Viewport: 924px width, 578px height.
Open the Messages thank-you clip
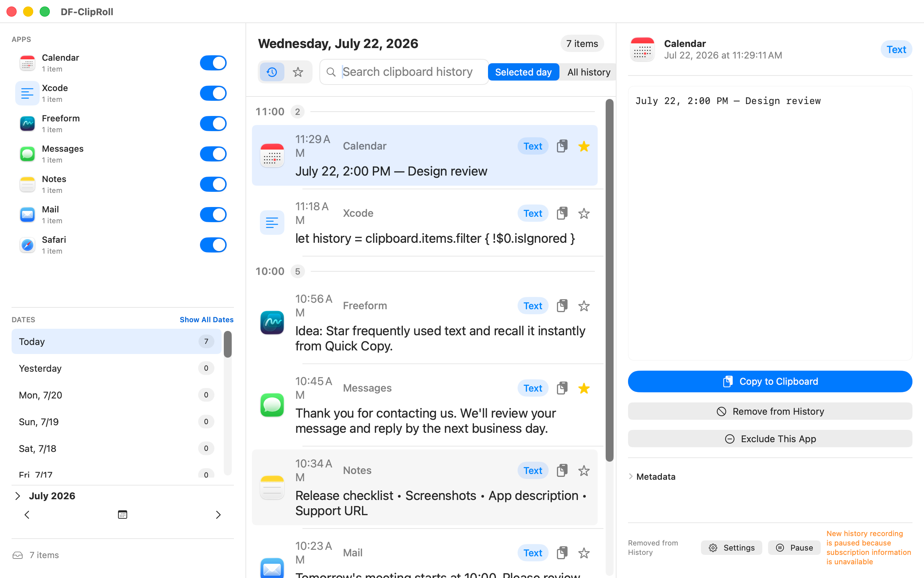[424, 405]
